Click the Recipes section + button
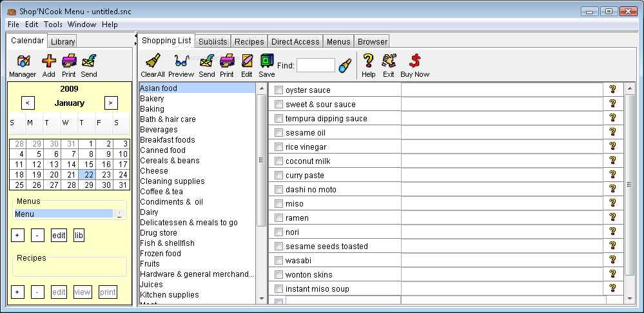Viewport: 644px width, 313px height. pyautogui.click(x=17, y=292)
